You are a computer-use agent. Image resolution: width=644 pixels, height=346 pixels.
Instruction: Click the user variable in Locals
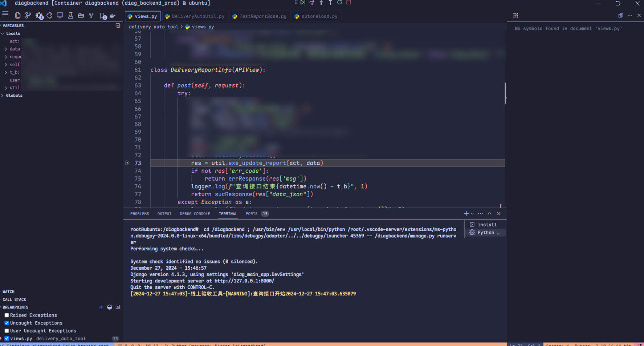point(15,80)
